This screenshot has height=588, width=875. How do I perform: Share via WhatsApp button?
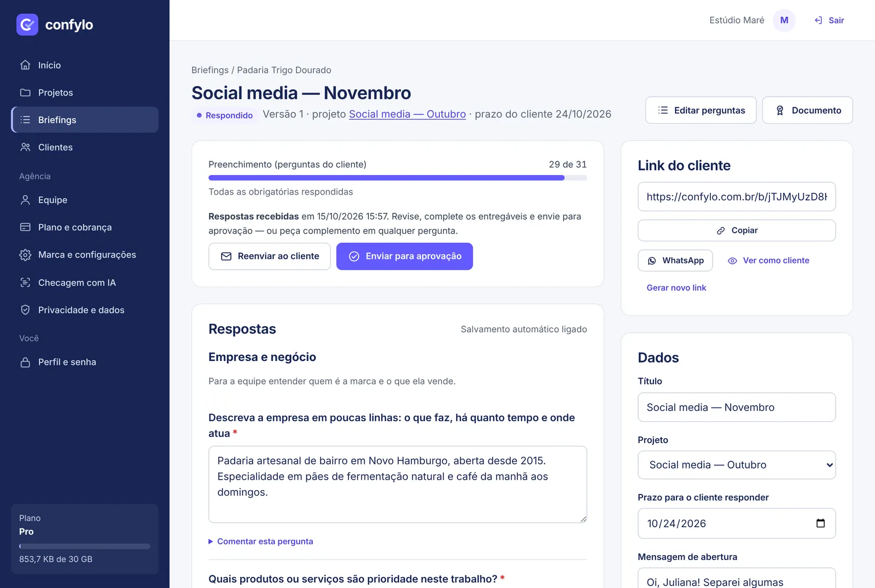coord(675,261)
